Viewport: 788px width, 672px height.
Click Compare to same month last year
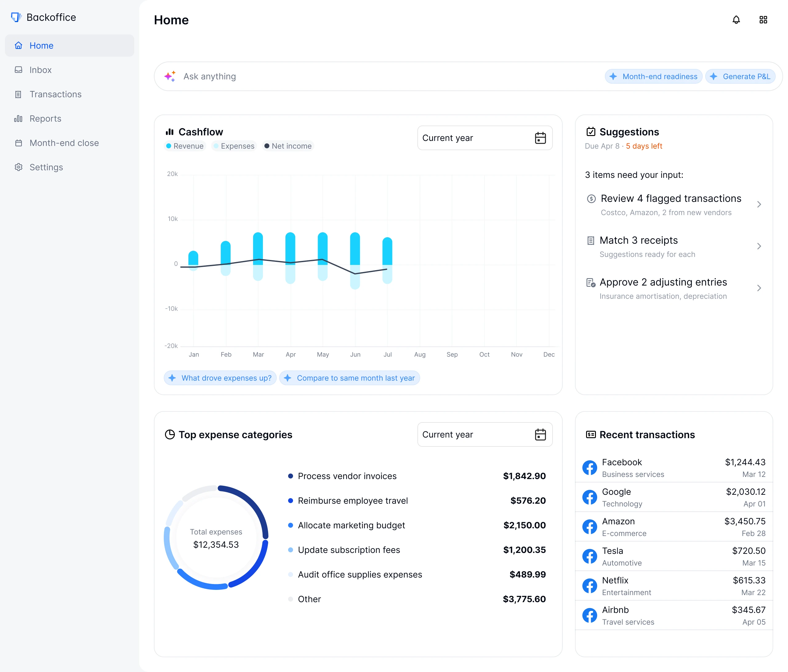point(349,378)
